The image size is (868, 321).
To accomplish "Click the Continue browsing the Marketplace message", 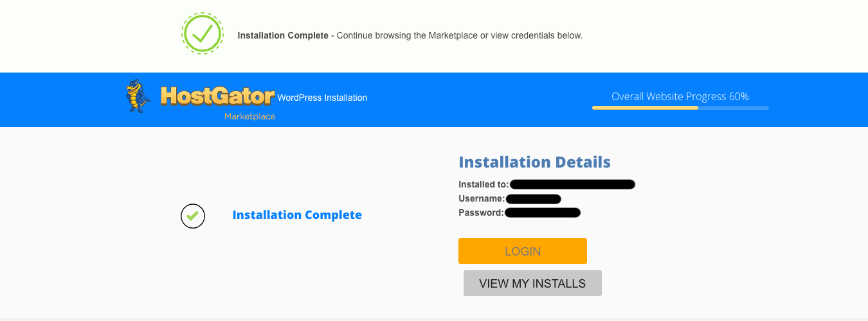I will (x=460, y=36).
